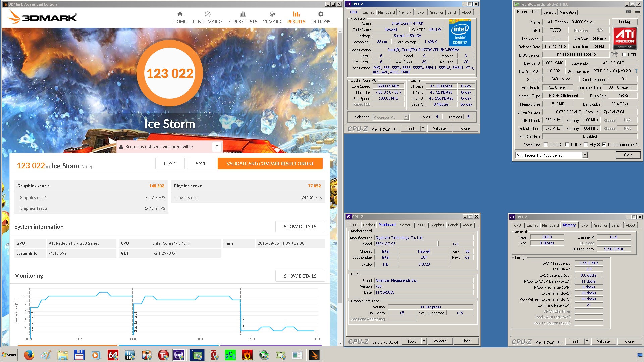The image size is (644, 362).
Task: Open the VRMARK section
Action: click(272, 18)
